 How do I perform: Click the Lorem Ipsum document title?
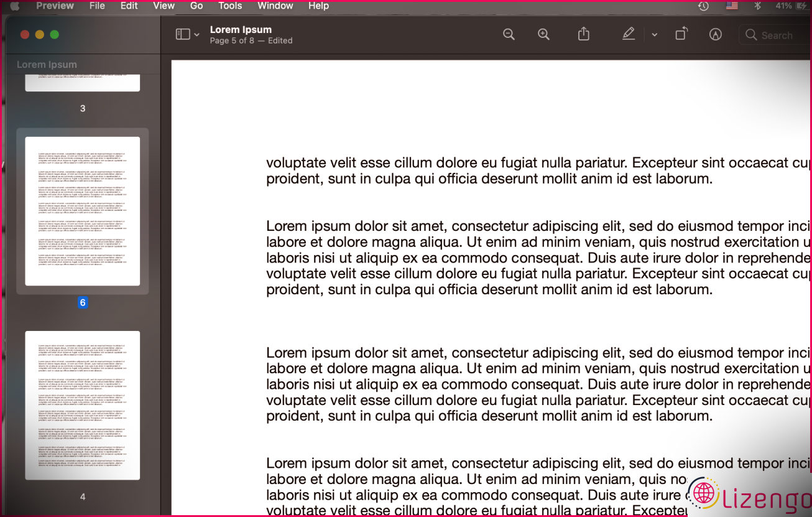click(241, 29)
